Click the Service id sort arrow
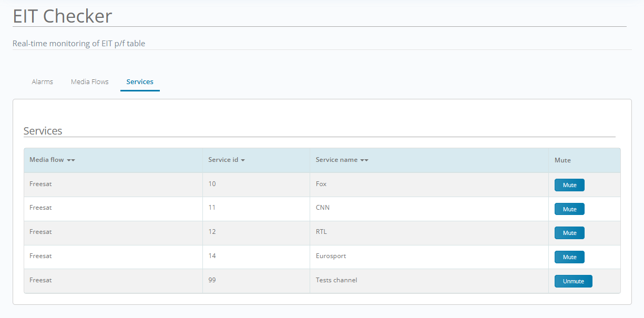The width and height of the screenshot is (644, 318). click(243, 160)
